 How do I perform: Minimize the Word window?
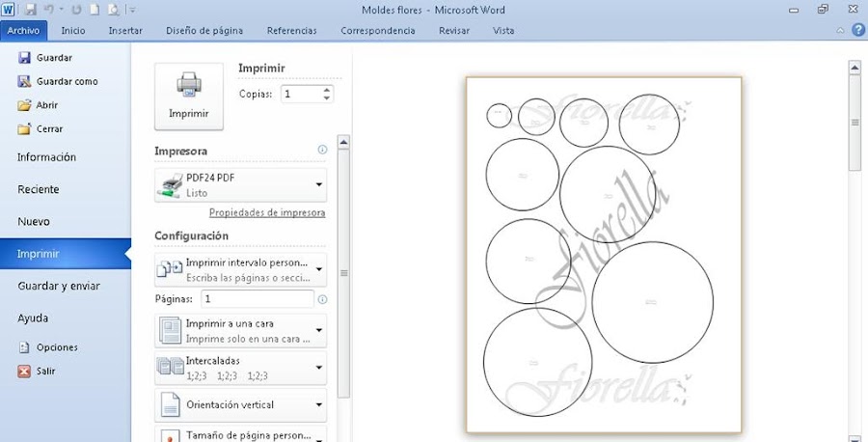(x=794, y=10)
